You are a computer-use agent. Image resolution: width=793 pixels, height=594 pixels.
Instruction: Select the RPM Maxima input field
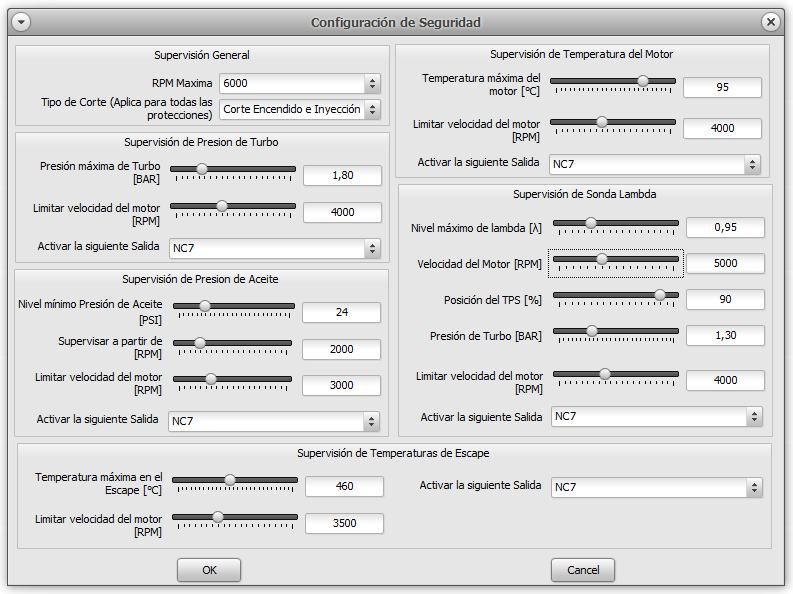pyautogui.click(x=292, y=84)
